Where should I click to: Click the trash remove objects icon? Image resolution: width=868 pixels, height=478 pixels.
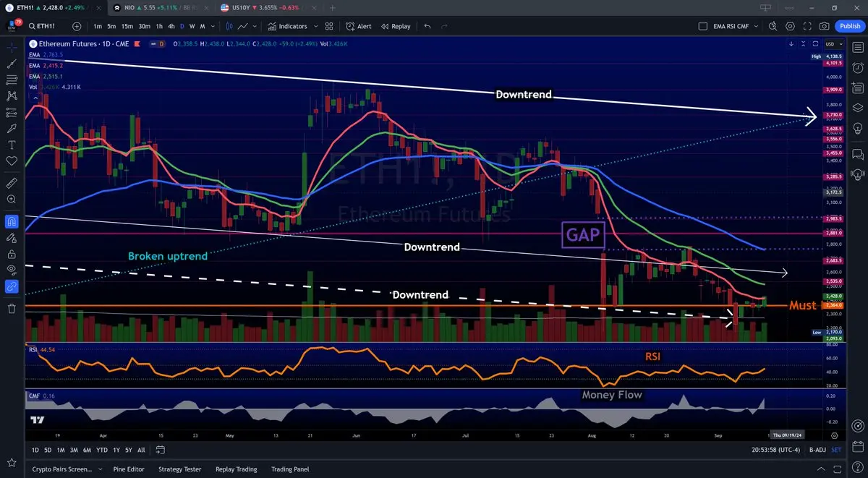(12, 308)
